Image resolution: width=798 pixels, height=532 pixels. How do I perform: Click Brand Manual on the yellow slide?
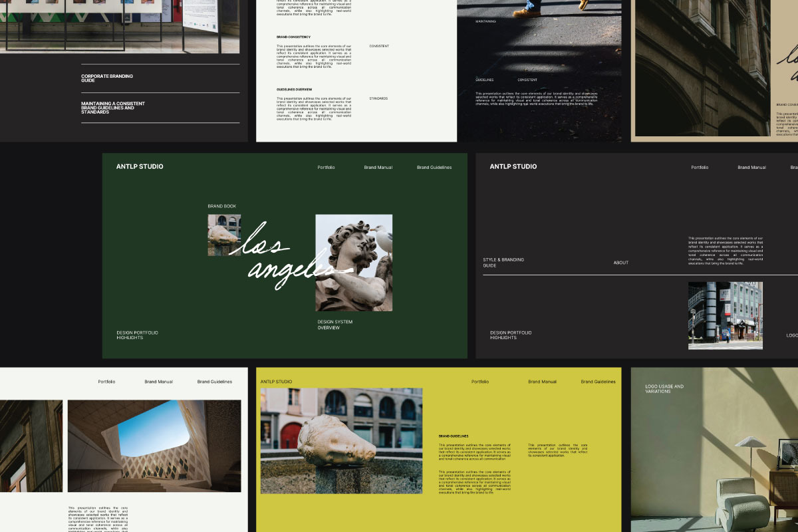[x=542, y=382]
